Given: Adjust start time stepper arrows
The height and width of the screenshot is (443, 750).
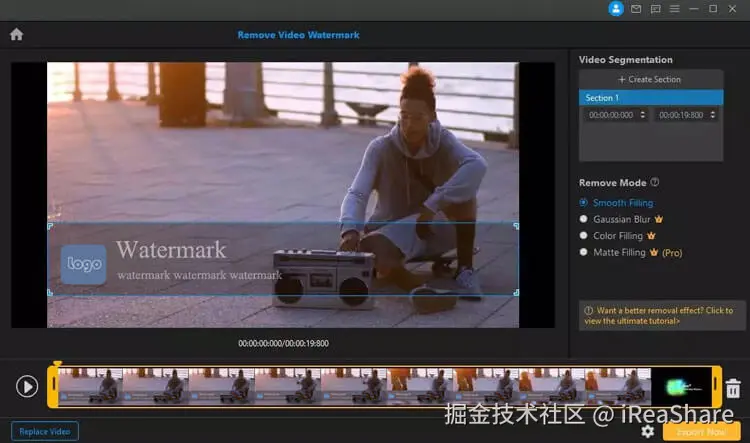Looking at the screenshot, I should tap(643, 115).
